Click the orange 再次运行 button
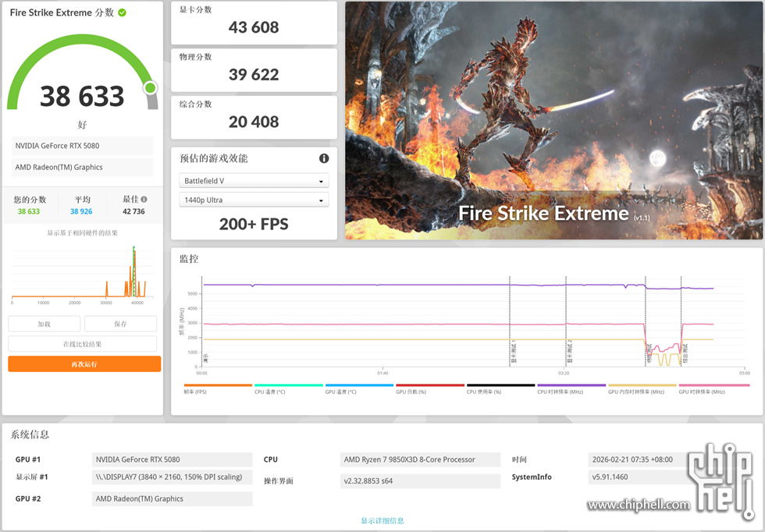Image resolution: width=765 pixels, height=532 pixels. 84,364
